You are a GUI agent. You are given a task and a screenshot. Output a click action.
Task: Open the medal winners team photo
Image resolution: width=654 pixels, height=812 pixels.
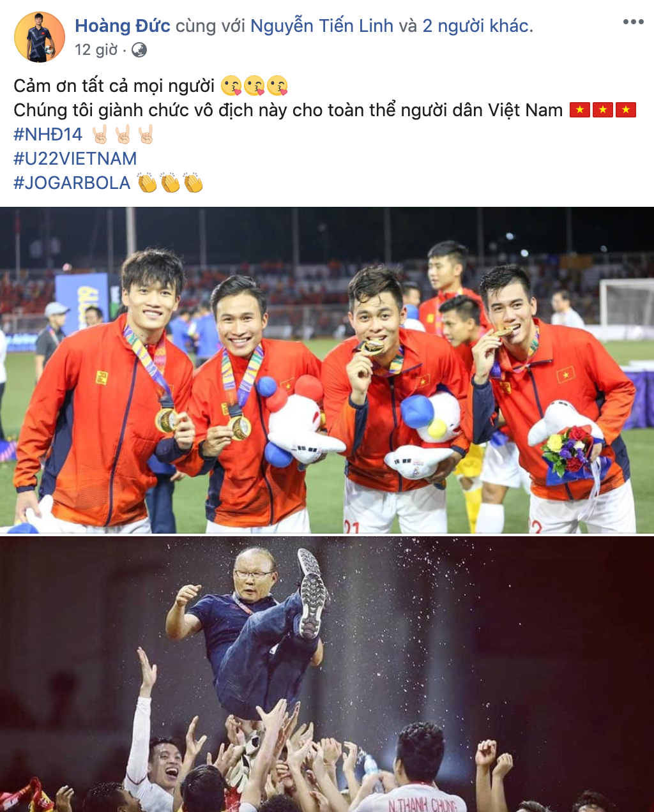[327, 370]
